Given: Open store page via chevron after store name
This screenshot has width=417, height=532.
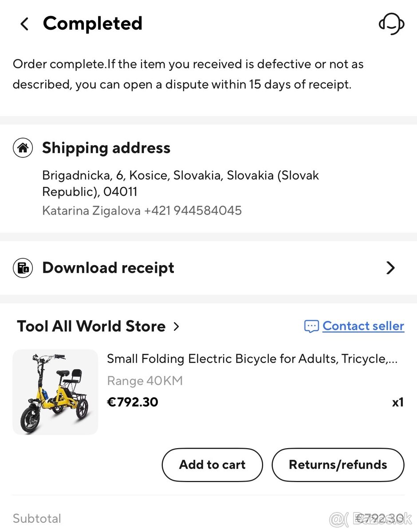Looking at the screenshot, I should coord(177,327).
